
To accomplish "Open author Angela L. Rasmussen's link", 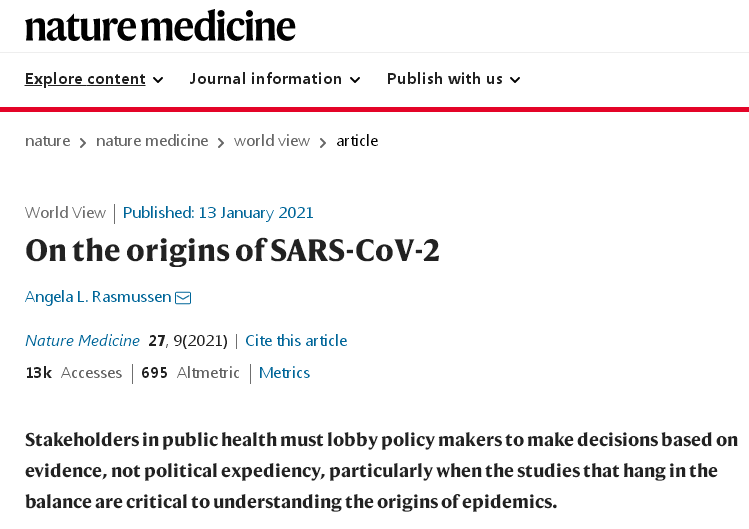I will 98,297.
